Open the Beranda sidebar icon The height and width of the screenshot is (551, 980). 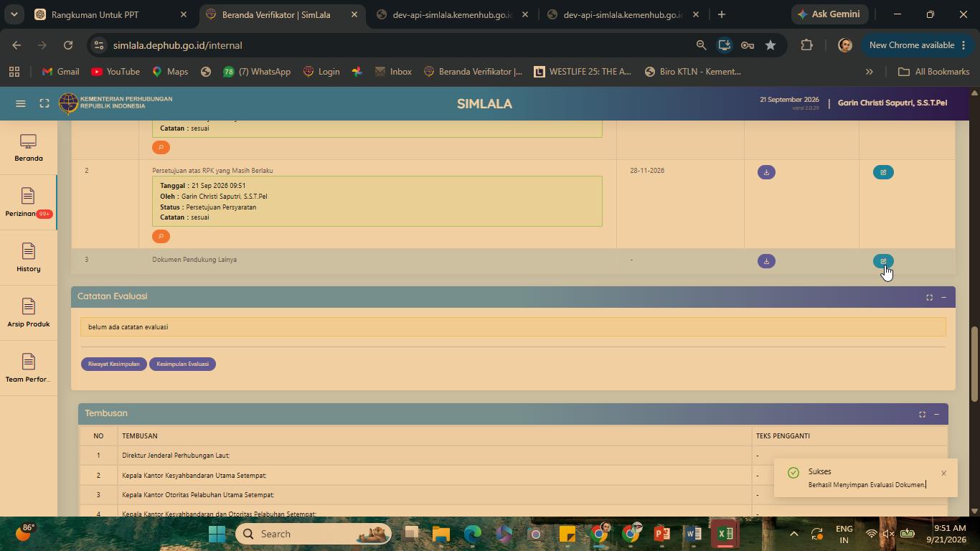pyautogui.click(x=29, y=149)
